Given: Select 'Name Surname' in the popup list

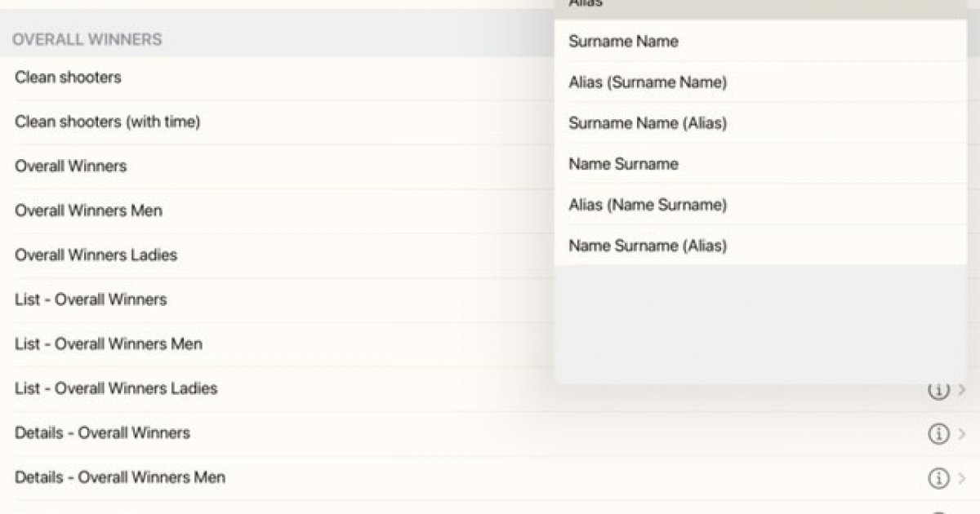Looking at the screenshot, I should click(623, 164).
